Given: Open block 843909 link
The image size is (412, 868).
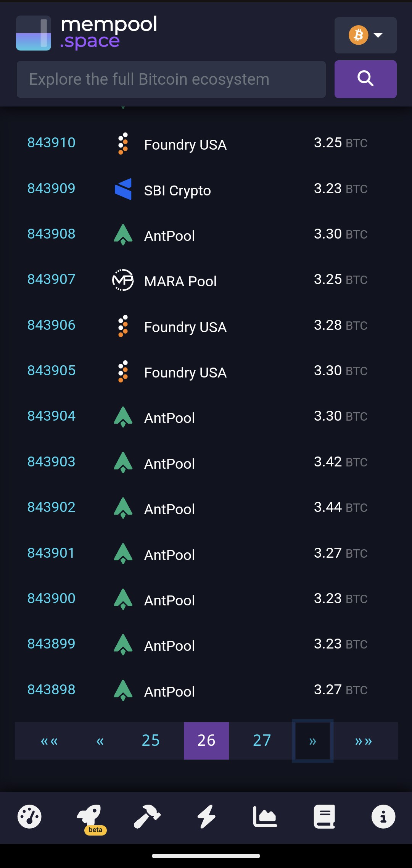Looking at the screenshot, I should pyautogui.click(x=51, y=188).
